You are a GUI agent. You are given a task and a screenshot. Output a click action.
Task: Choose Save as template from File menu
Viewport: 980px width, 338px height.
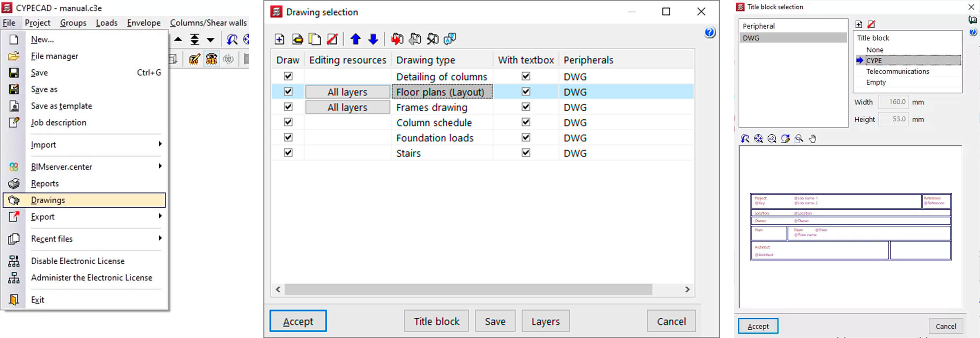tap(84, 106)
